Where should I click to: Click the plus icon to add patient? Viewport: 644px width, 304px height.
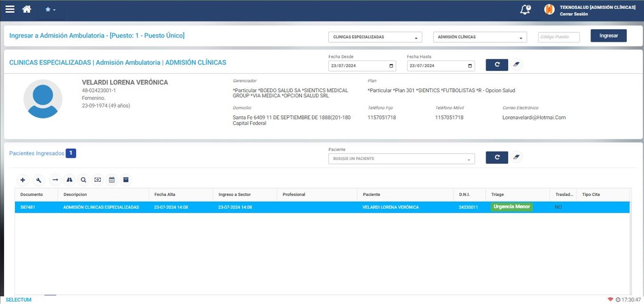[23, 180]
